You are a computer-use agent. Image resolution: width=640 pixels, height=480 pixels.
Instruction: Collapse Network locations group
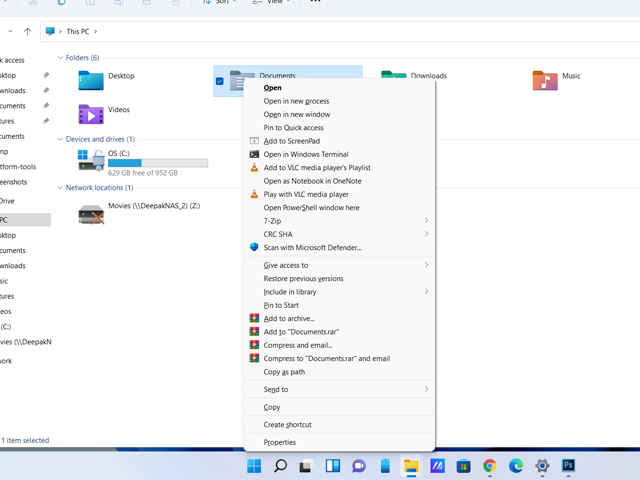click(x=60, y=188)
